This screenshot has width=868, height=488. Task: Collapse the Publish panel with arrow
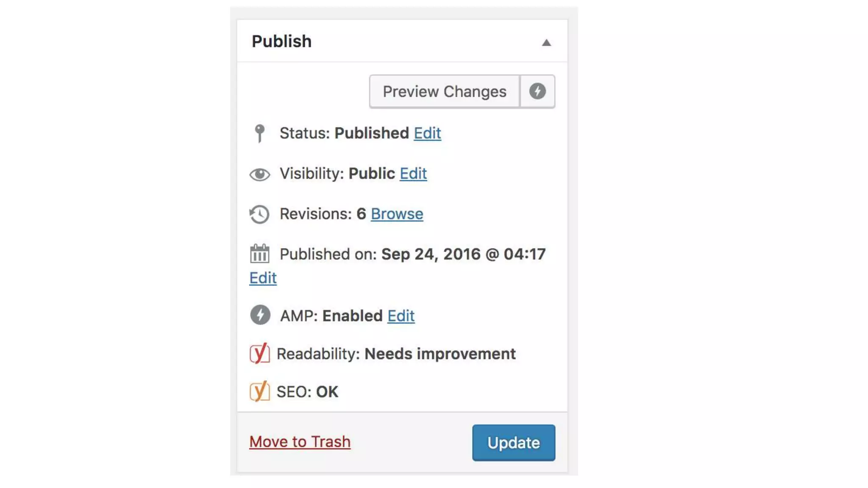click(x=546, y=42)
